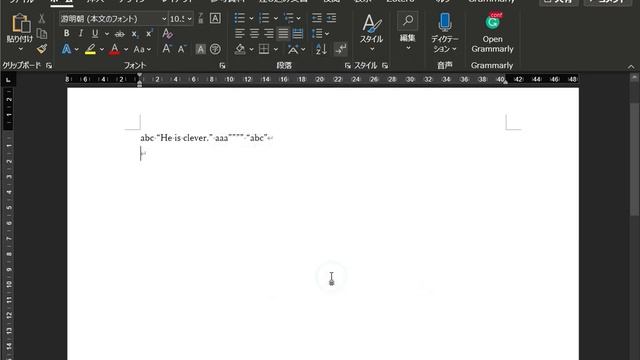Open the Clipboard pane launcher
The image size is (640, 360).
point(49,65)
